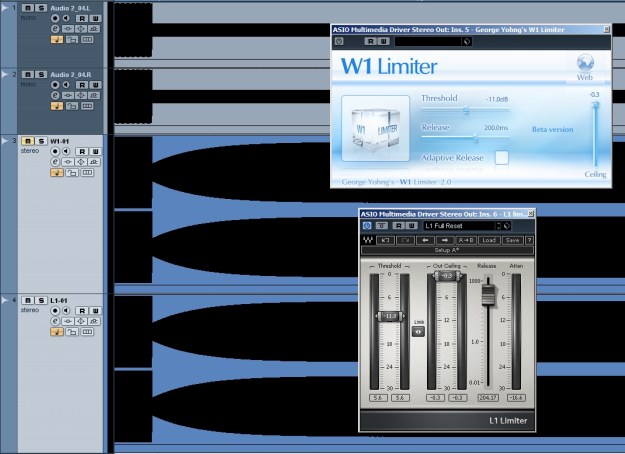Bypass sends on the W1-01 track
Viewport: 625px width, 454px height.
94,162
